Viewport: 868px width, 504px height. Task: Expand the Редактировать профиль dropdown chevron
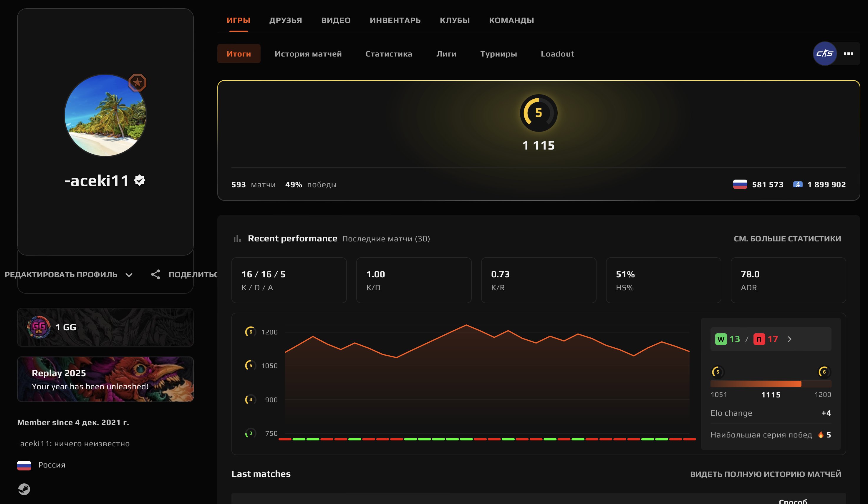click(129, 275)
